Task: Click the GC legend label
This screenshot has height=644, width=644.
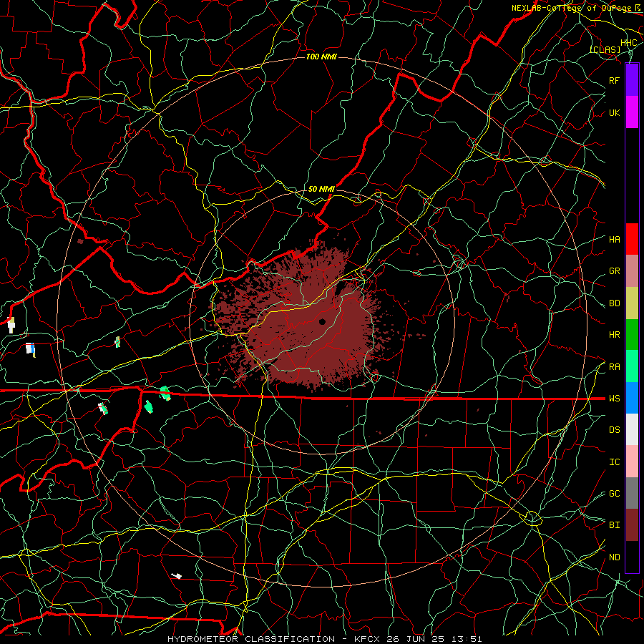Action: (x=614, y=494)
